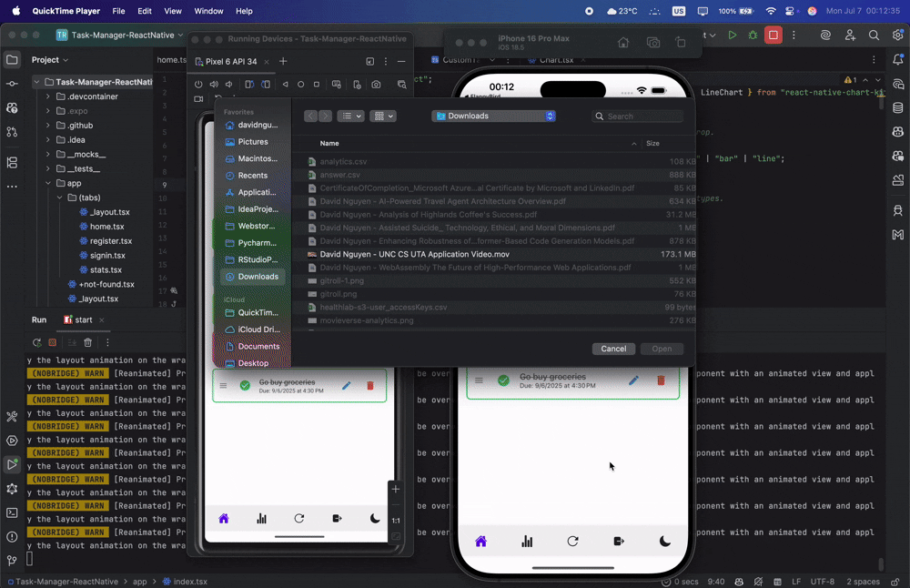
Task: Open register.tsx in project tree
Action: point(111,241)
